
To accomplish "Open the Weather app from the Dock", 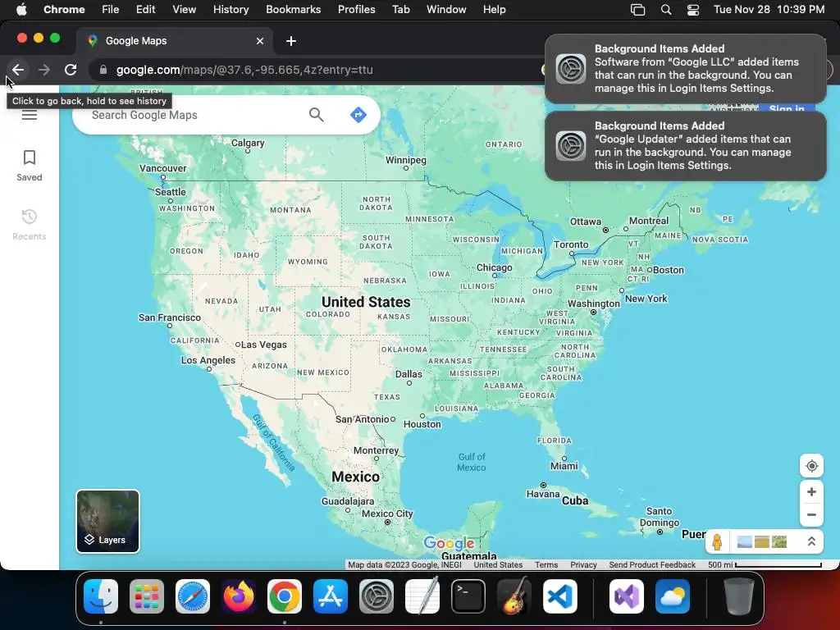I will (x=673, y=596).
